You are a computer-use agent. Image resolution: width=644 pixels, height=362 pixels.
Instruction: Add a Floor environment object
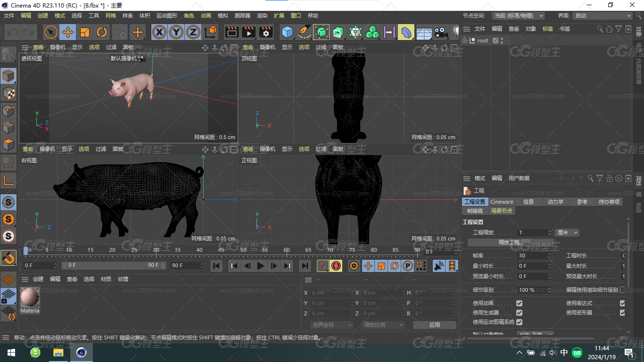click(424, 32)
